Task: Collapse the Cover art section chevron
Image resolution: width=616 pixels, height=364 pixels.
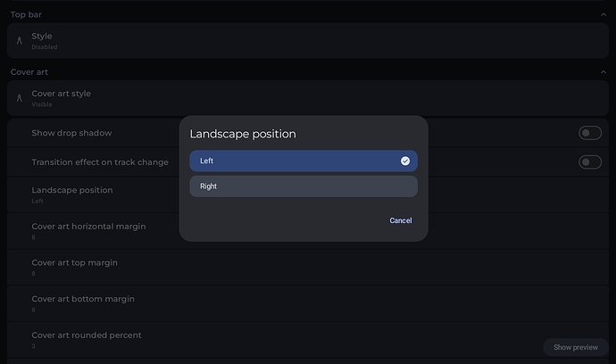Action: [x=604, y=71]
